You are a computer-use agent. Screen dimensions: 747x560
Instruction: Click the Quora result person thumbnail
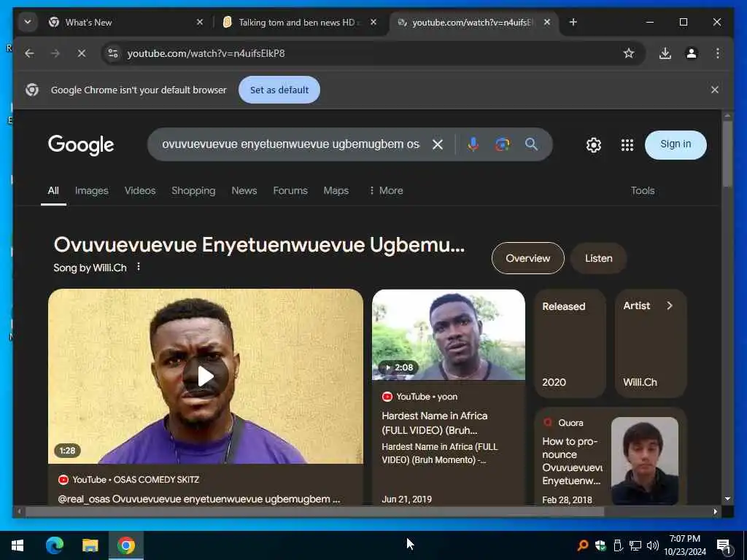point(644,461)
